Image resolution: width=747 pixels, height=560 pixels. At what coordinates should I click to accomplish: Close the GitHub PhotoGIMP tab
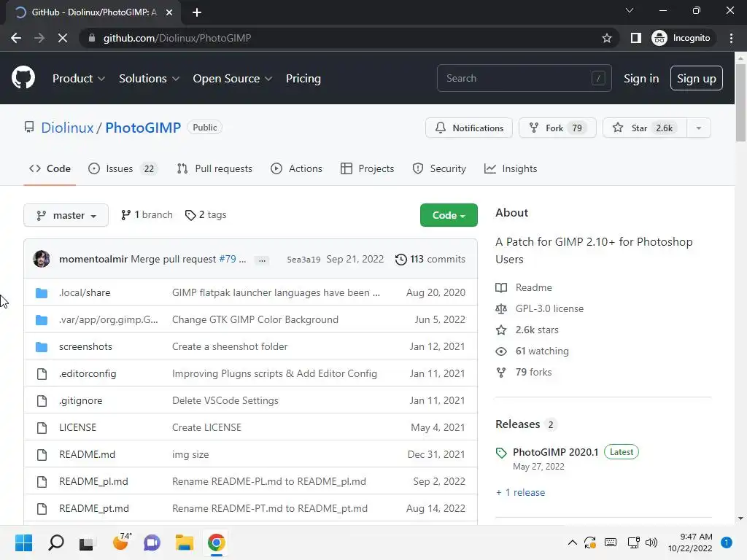(169, 12)
